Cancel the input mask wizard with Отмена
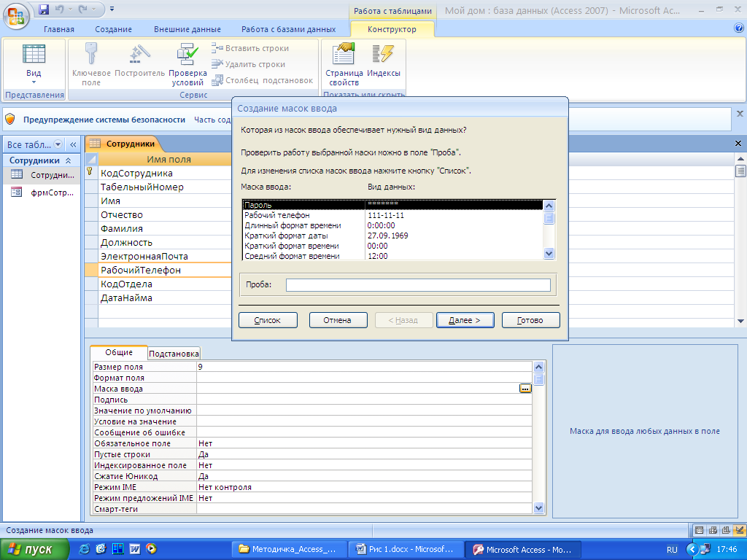The height and width of the screenshot is (560, 747). click(x=338, y=320)
